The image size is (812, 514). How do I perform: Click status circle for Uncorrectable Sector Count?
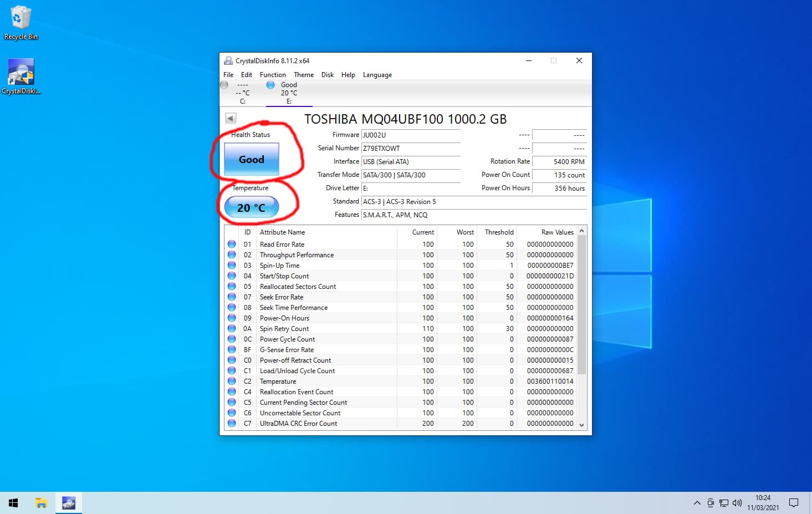click(232, 413)
